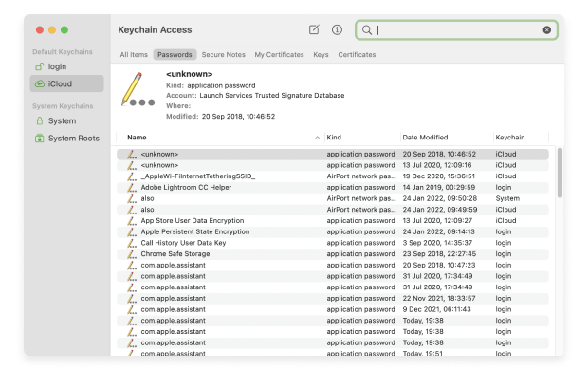Select the Adobe Lightroom CC Helper row
588x370 pixels.
333,187
